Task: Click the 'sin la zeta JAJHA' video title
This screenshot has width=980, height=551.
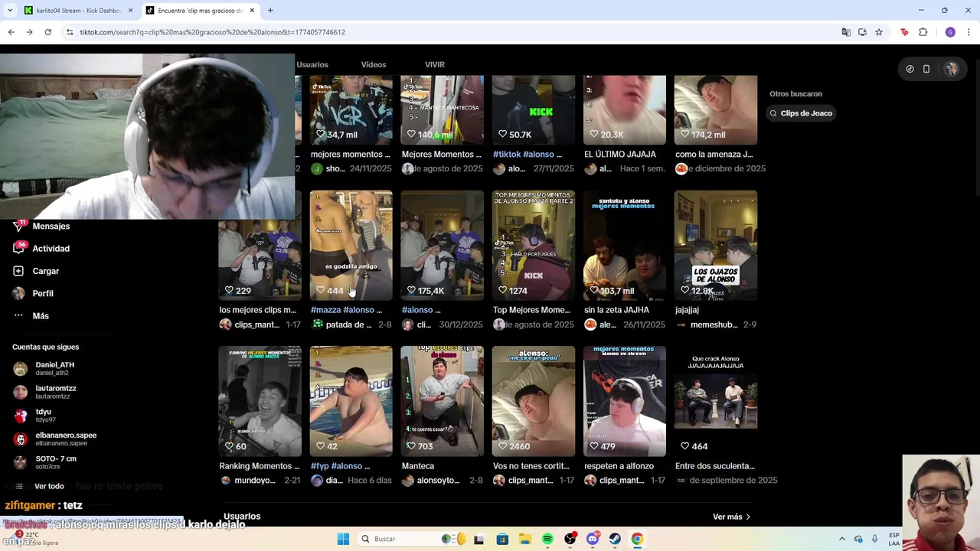Action: point(616,310)
